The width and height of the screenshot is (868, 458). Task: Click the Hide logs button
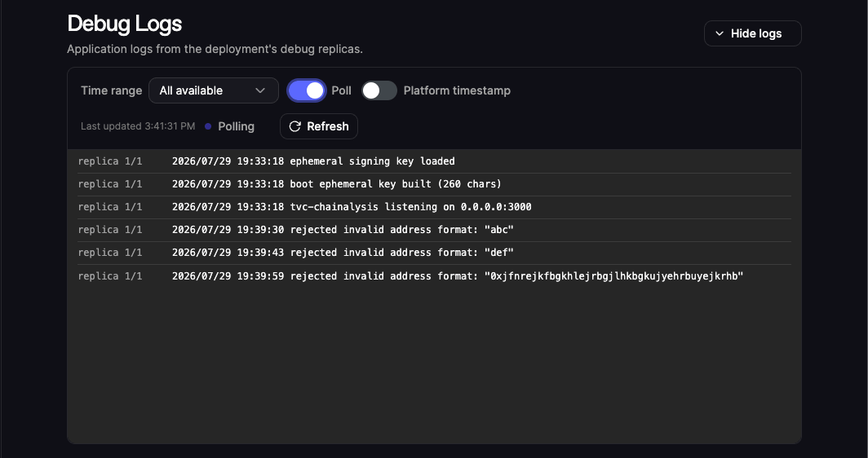[x=752, y=33]
